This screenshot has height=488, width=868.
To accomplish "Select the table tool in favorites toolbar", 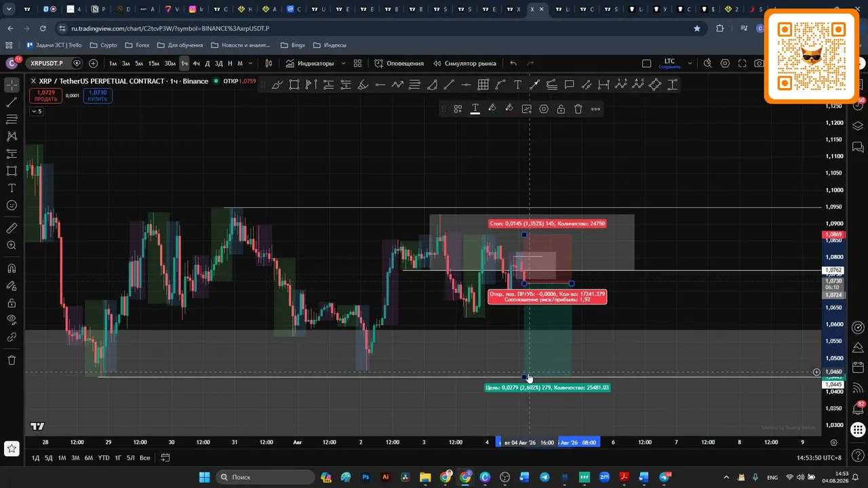I will click(484, 85).
